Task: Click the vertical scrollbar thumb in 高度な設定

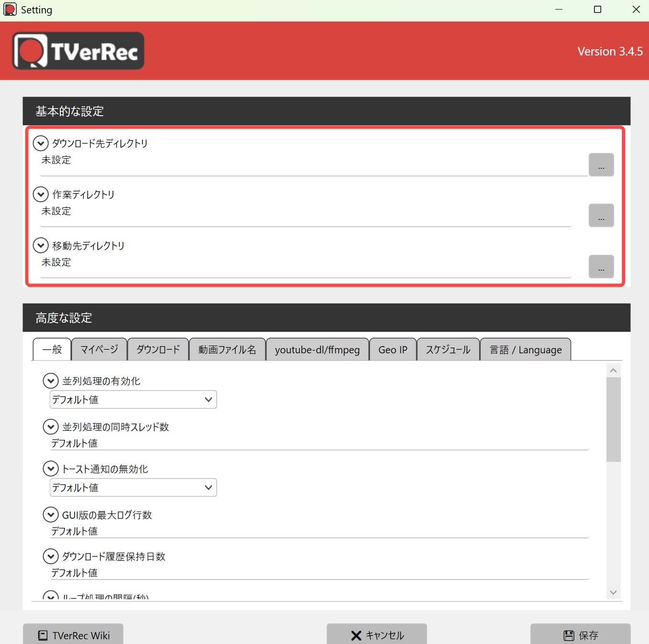Action: coord(614,420)
